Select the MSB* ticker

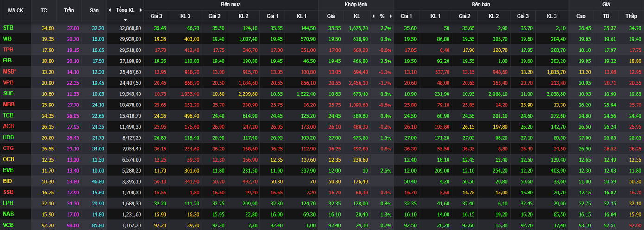(x=9, y=71)
